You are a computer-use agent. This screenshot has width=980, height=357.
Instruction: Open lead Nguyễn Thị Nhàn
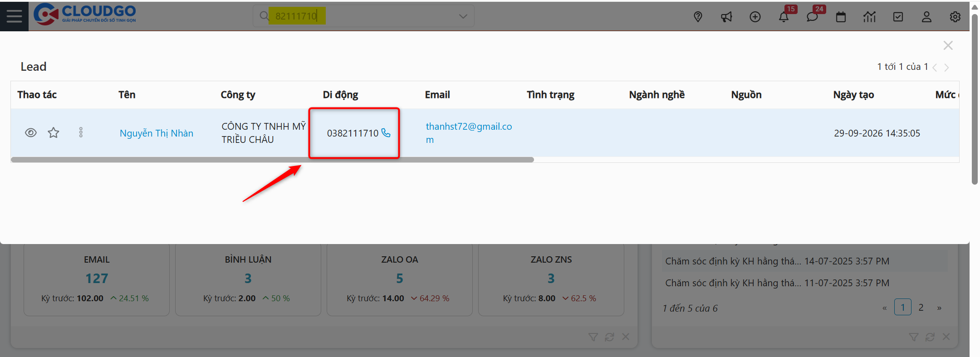[x=156, y=133]
